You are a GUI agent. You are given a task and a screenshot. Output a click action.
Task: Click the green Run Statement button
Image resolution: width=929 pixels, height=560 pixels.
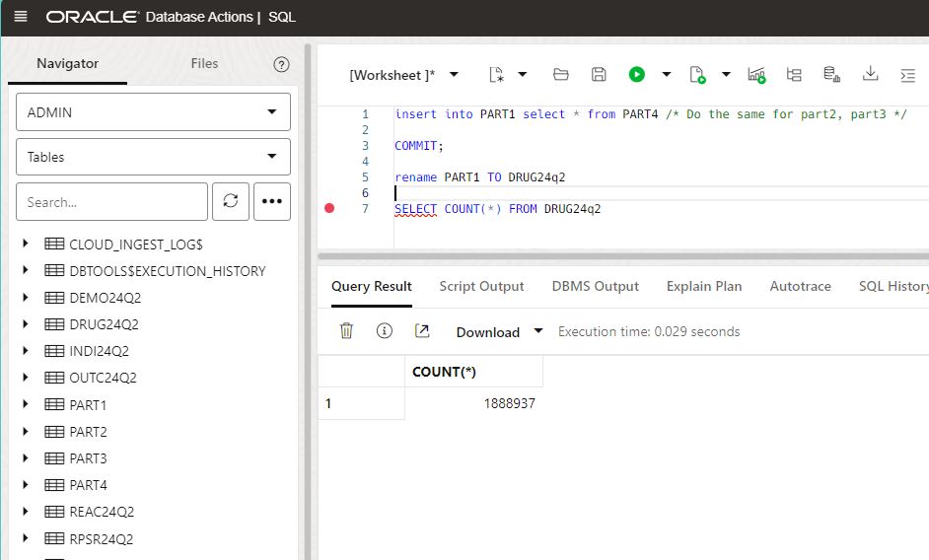(637, 75)
